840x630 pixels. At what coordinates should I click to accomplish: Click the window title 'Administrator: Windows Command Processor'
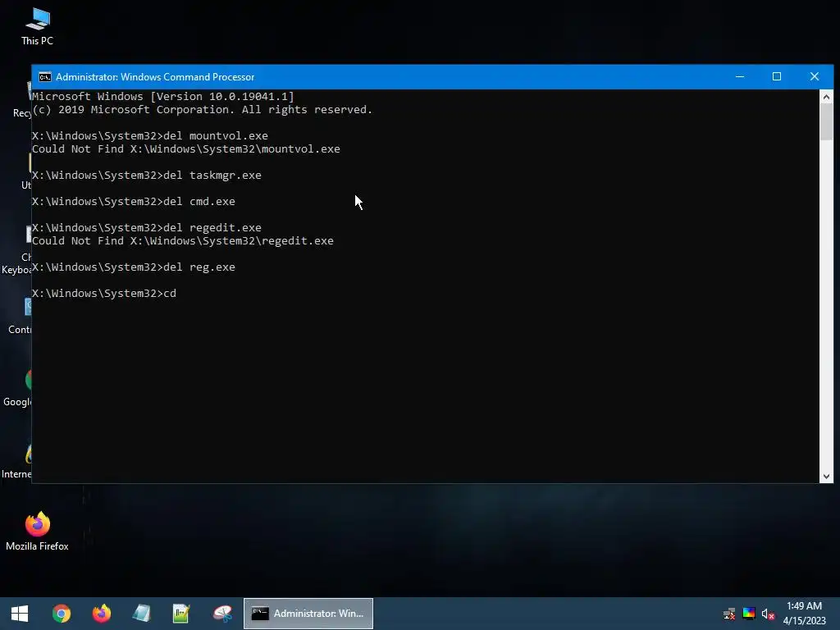point(155,77)
